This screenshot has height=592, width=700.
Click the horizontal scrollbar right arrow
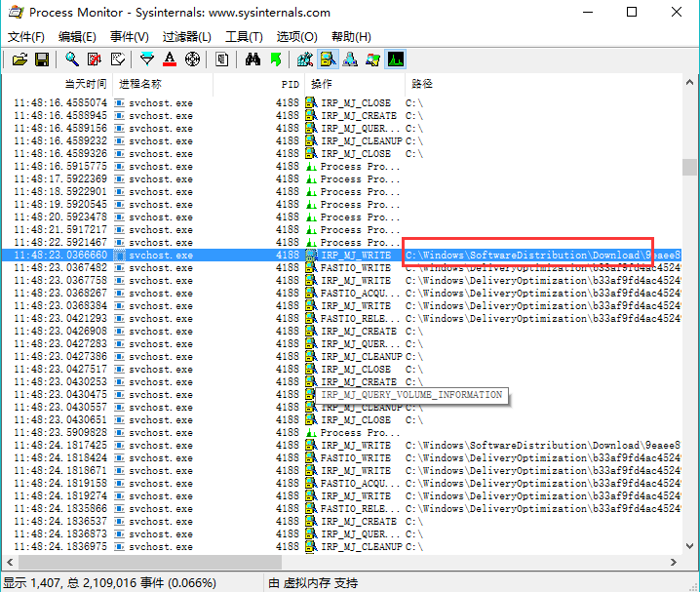(x=674, y=562)
